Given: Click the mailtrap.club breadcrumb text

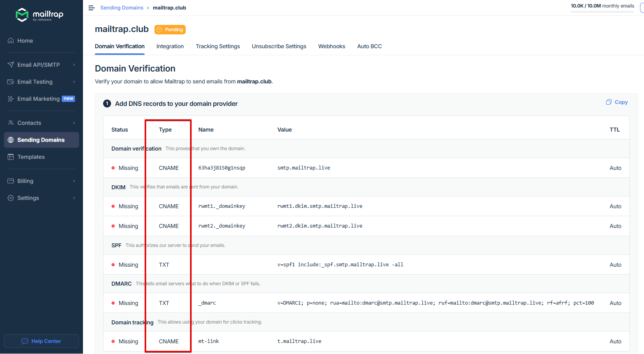Looking at the screenshot, I should [x=169, y=8].
